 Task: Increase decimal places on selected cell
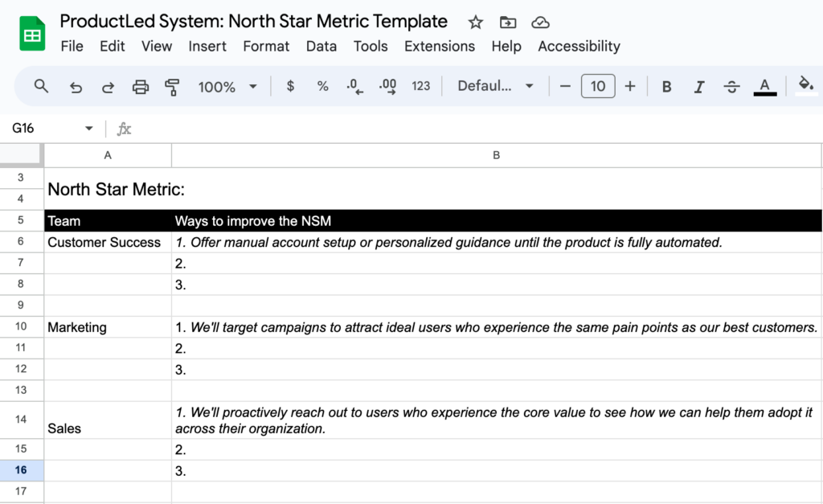(x=388, y=86)
